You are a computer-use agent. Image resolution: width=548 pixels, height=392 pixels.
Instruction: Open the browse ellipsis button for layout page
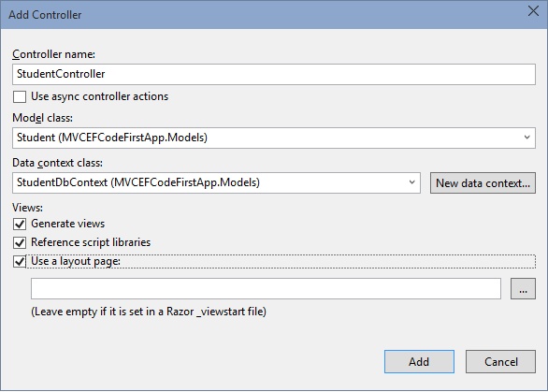pos(523,289)
